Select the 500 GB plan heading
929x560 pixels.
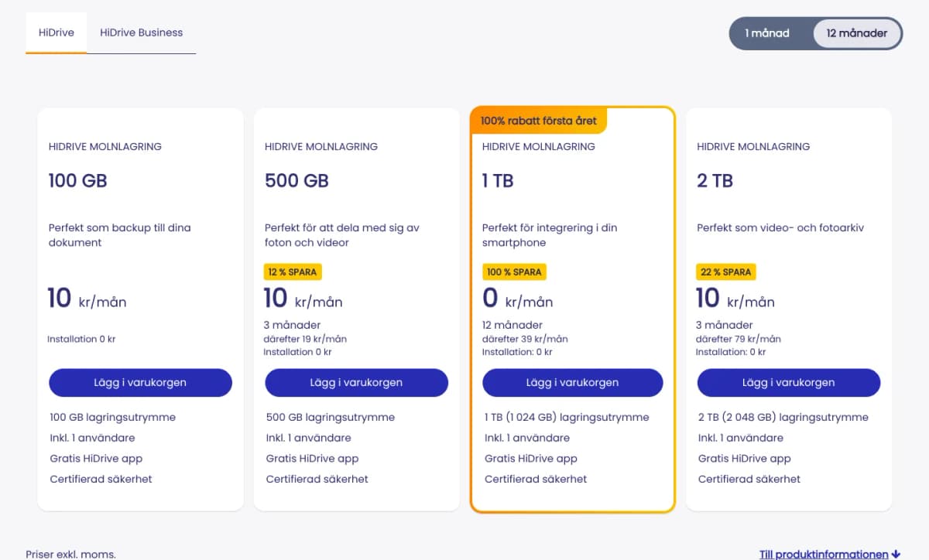point(297,181)
